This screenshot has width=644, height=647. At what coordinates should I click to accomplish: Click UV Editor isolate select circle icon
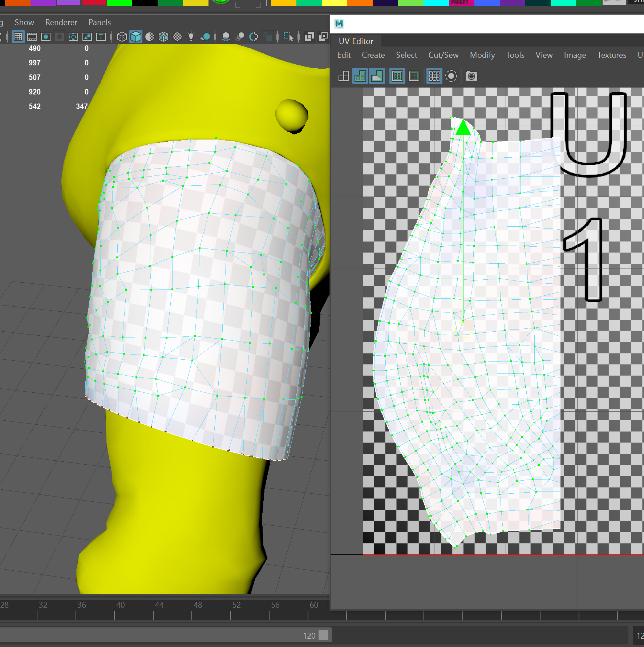tap(451, 76)
